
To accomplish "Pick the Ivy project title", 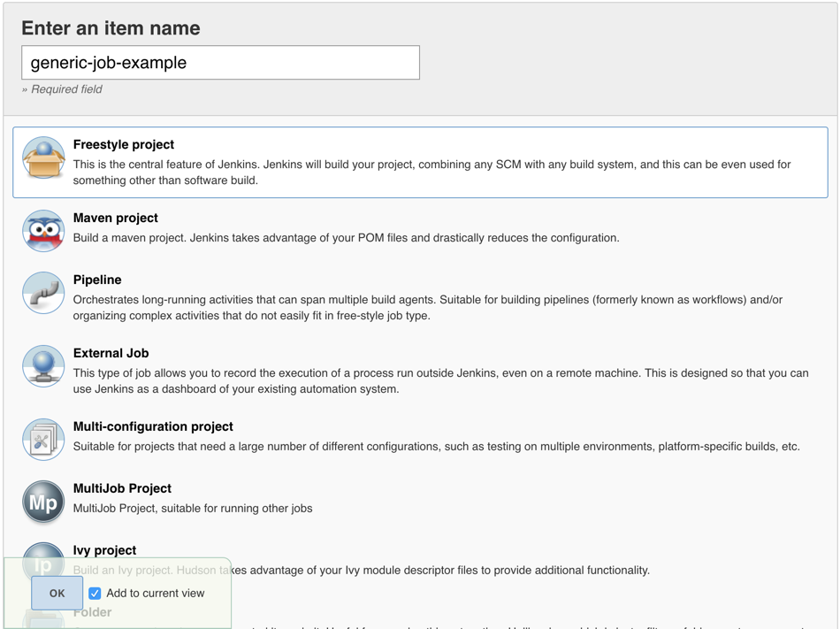I will click(x=104, y=550).
